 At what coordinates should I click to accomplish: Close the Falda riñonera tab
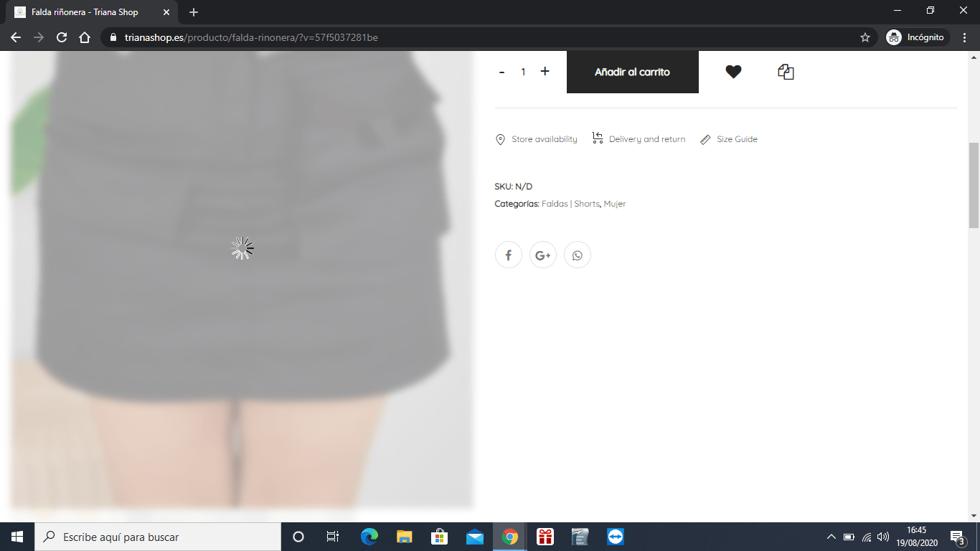tap(166, 12)
